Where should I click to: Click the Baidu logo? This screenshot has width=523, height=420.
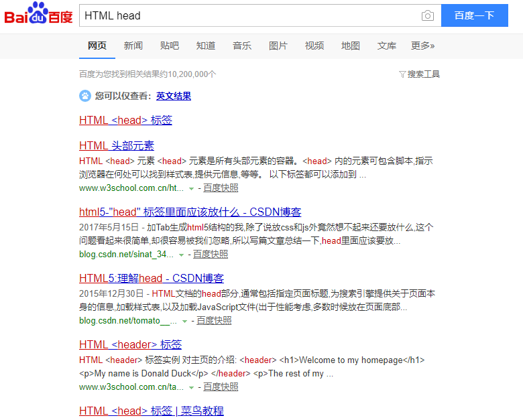pos(38,15)
